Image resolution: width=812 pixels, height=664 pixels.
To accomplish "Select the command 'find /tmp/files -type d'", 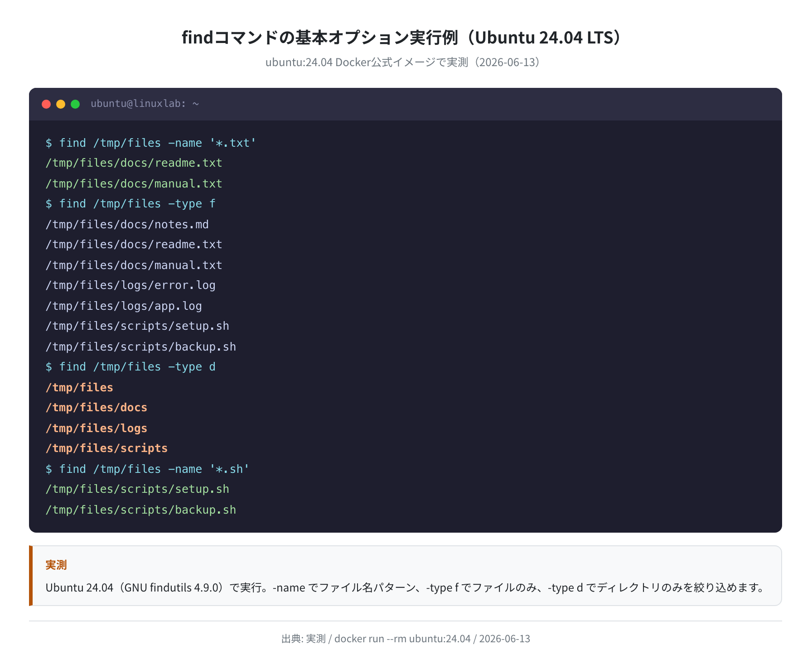I will (x=130, y=367).
